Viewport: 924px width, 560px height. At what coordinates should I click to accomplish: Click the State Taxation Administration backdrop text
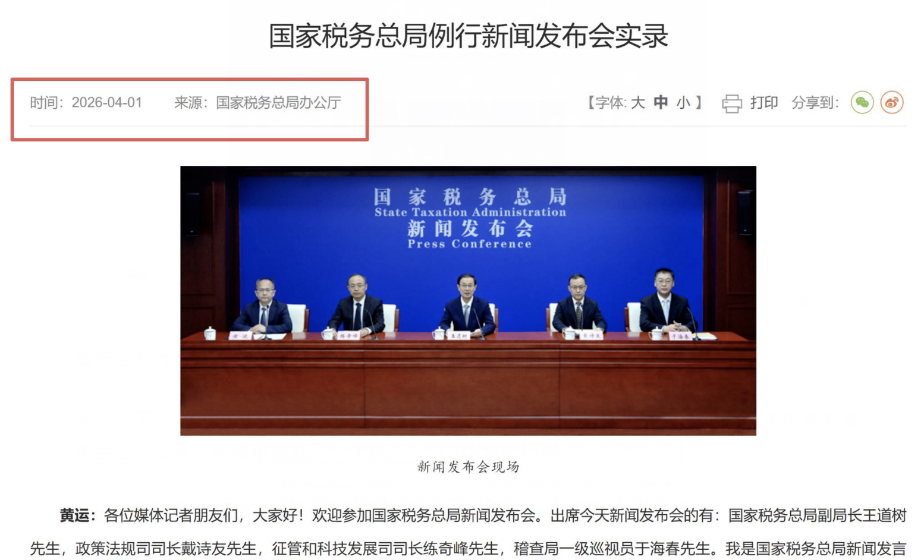[470, 212]
